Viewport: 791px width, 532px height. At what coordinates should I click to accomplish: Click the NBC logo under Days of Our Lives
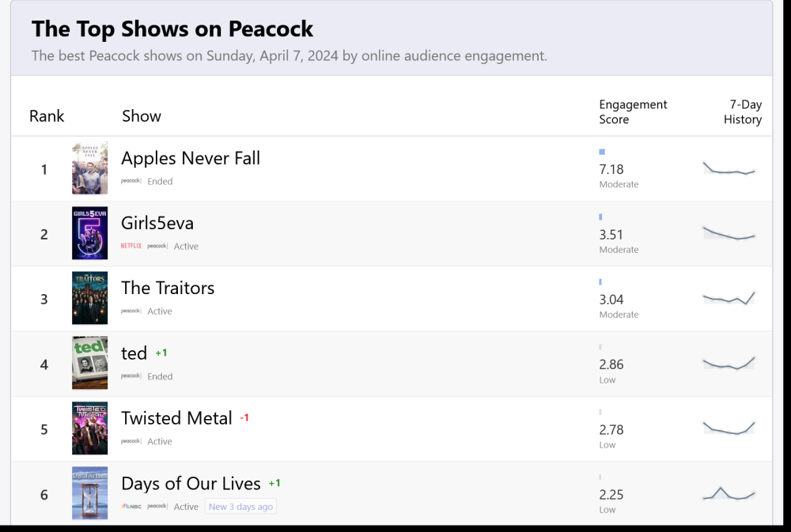pos(131,507)
